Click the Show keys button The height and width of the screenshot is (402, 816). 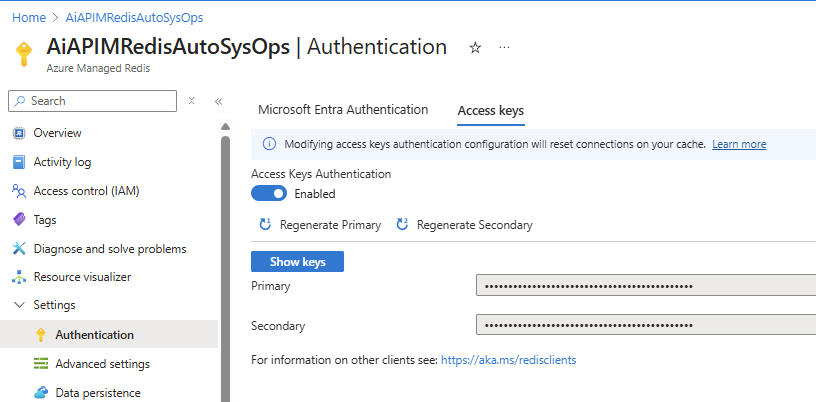(297, 261)
